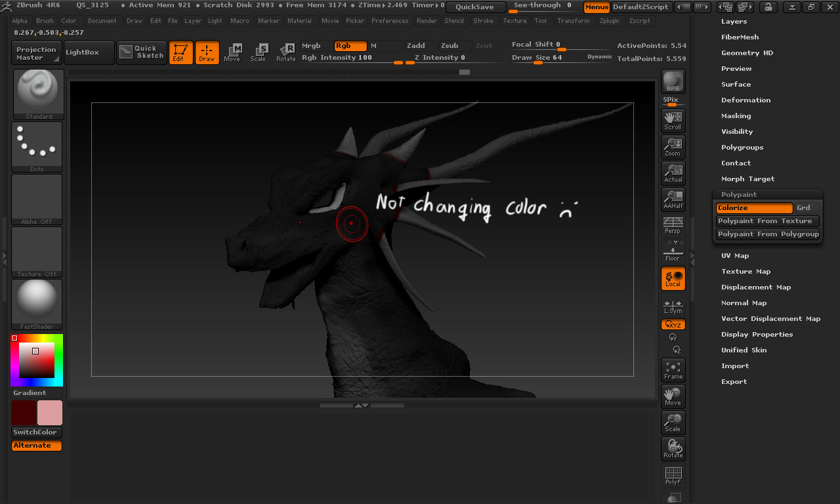This screenshot has width=840, height=504.
Task: Enable Zadd sculpting mode
Action: click(419, 46)
